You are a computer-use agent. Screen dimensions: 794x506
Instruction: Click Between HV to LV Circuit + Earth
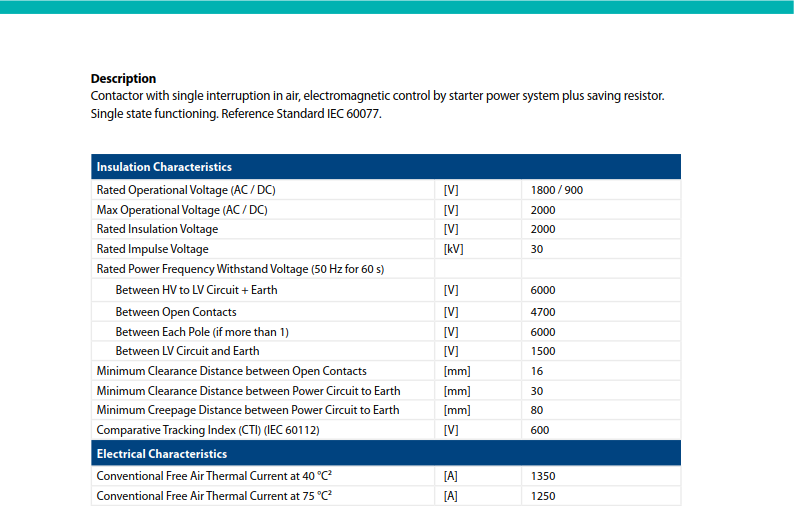pos(196,290)
